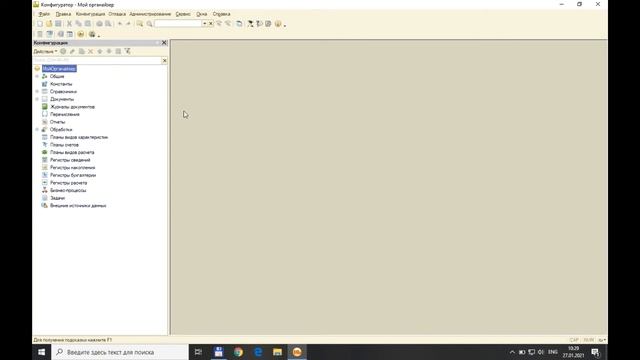Select Бизнес-процессы in the tree
The width and height of the screenshot is (640, 360).
coord(68,191)
